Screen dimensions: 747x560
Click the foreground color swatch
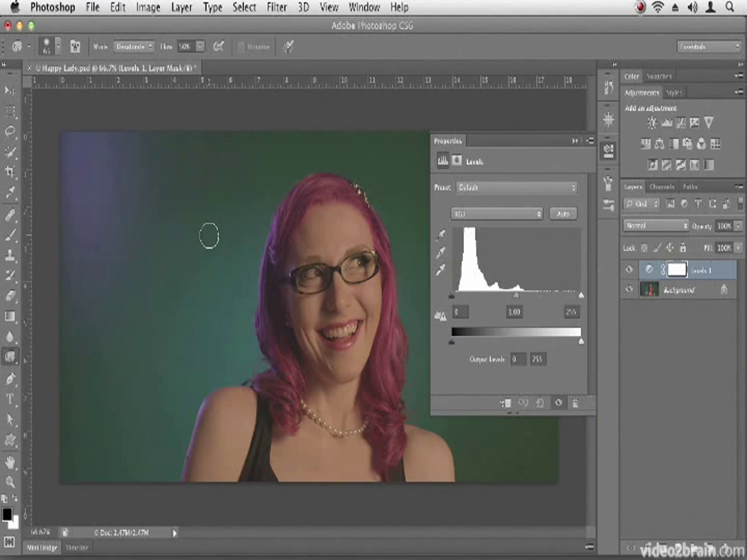tap(7, 515)
